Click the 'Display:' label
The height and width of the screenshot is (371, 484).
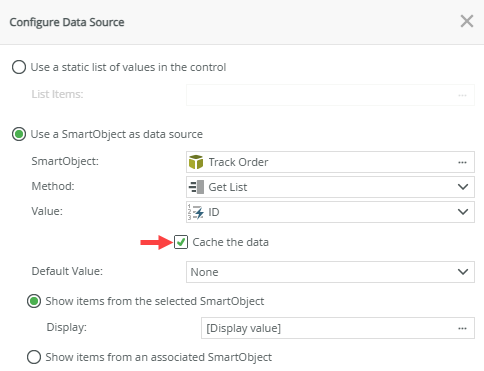click(67, 327)
